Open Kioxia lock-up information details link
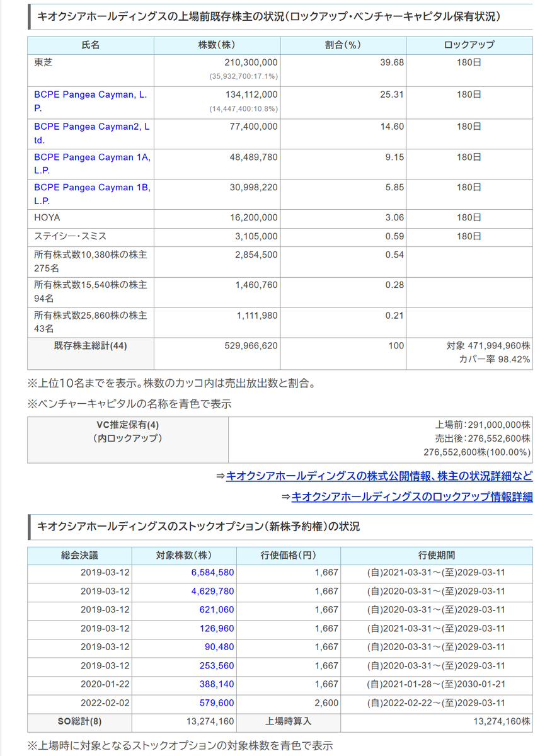 click(x=412, y=496)
